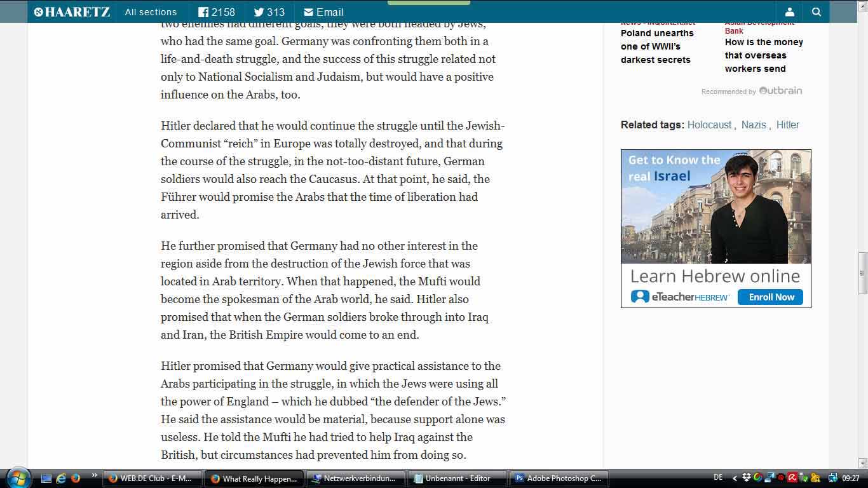Launch Internet Explorer from quick launch

coord(62,478)
